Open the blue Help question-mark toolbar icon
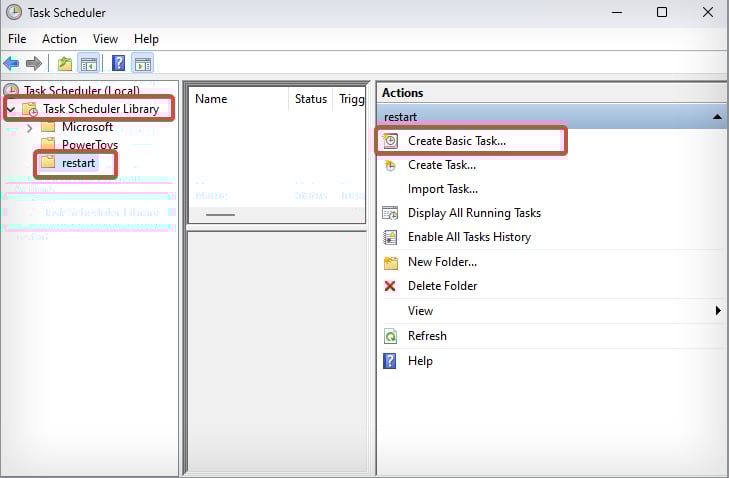The height and width of the screenshot is (478, 729). point(119,63)
